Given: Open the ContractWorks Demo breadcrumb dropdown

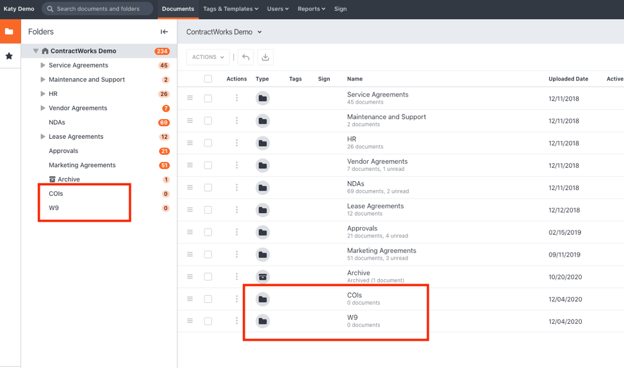Looking at the screenshot, I should point(224,32).
